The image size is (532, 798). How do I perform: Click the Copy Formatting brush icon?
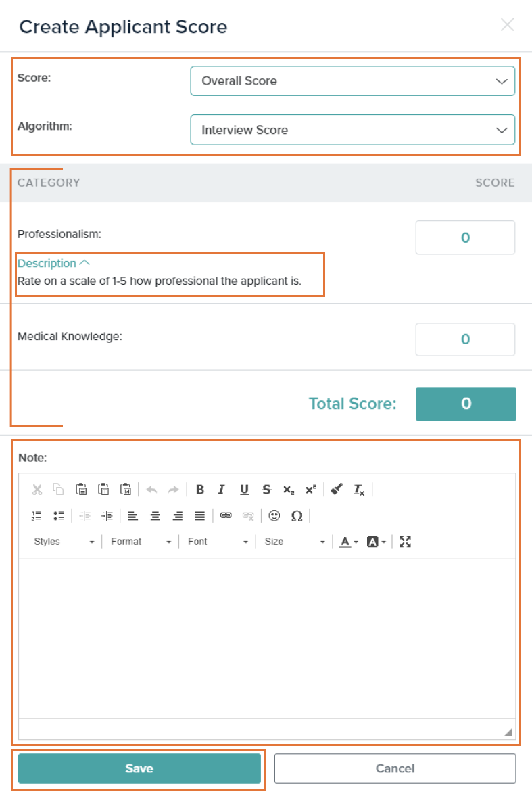click(x=337, y=490)
